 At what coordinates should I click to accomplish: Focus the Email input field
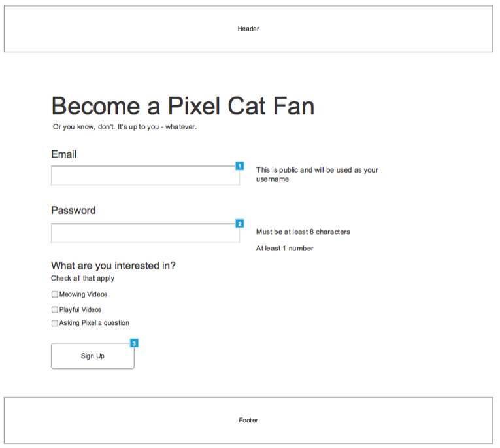pos(145,175)
